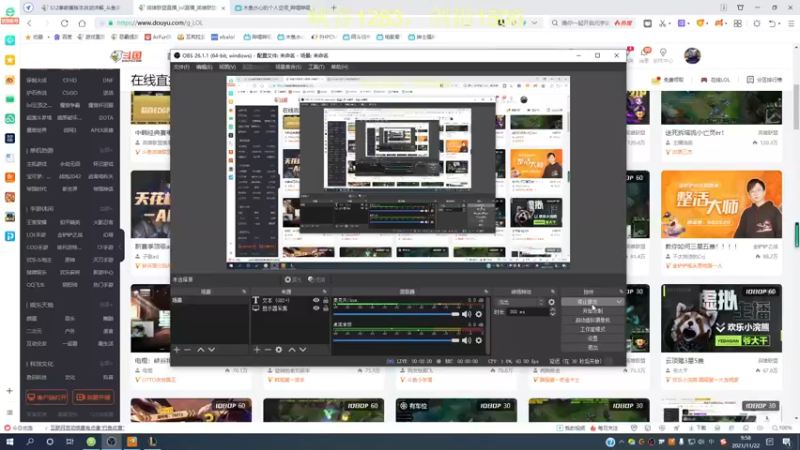Viewport: 800px width, 450px height.
Task: Open dropdown arrow beside browser address bar
Action: 534,23
